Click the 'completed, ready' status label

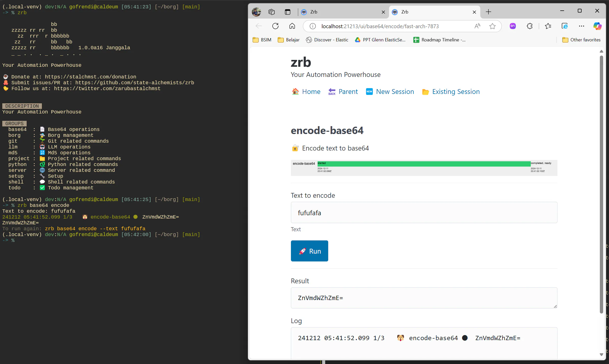coord(541,163)
